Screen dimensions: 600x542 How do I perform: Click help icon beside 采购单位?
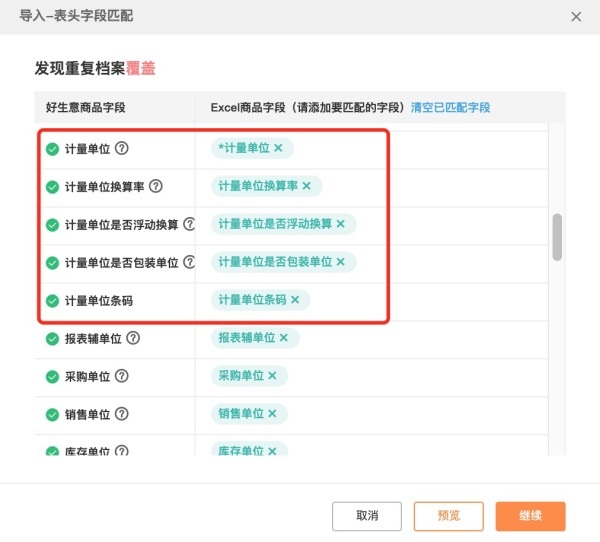point(122,376)
